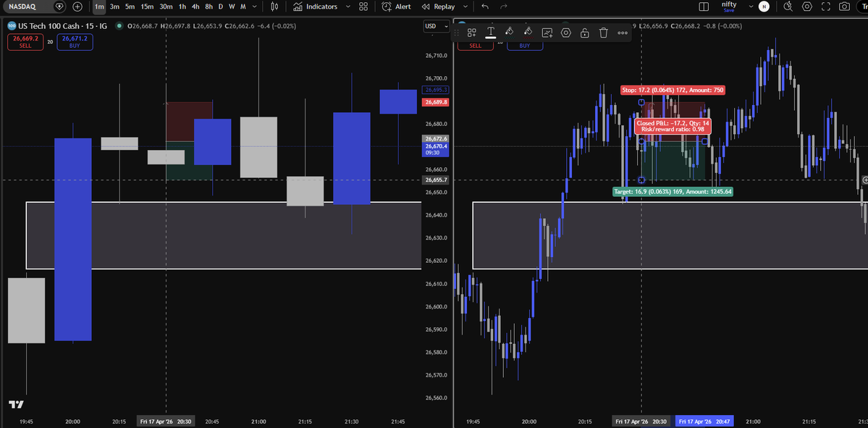Expand the nifty layout manage dropdown
The height and width of the screenshot is (428, 868).
tap(751, 7)
